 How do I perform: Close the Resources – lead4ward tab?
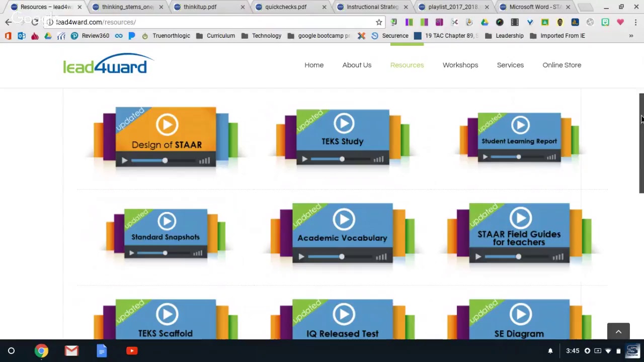pyautogui.click(x=79, y=7)
